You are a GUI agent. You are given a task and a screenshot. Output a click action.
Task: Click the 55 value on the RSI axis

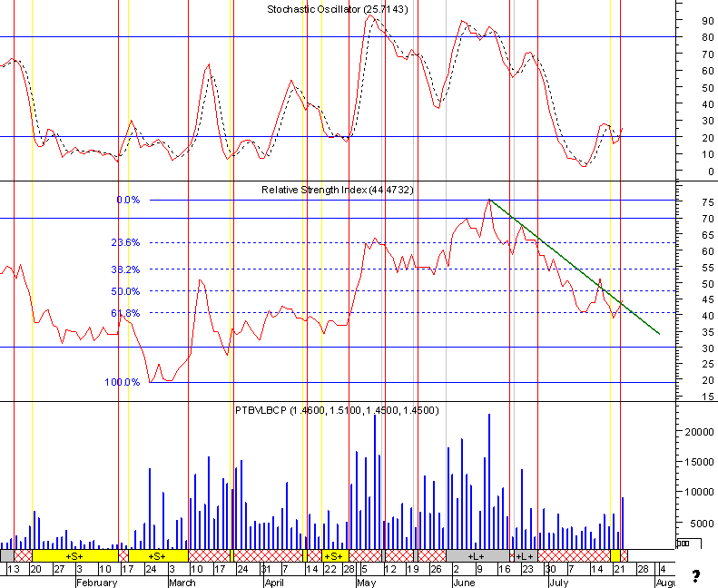pos(708,268)
